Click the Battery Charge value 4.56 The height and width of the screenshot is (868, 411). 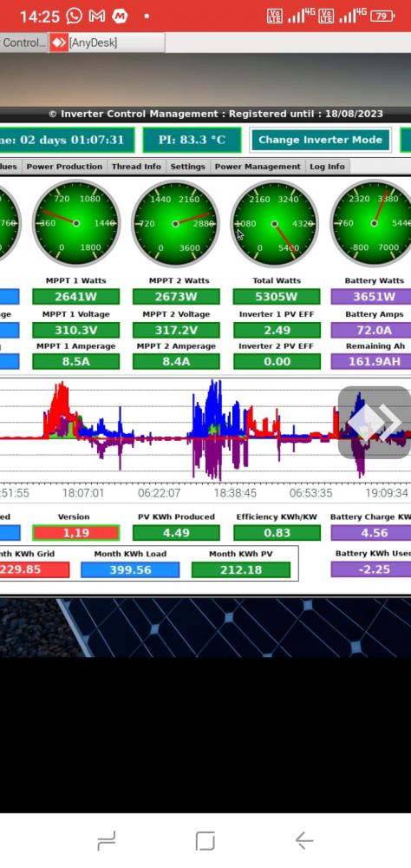[x=371, y=533]
